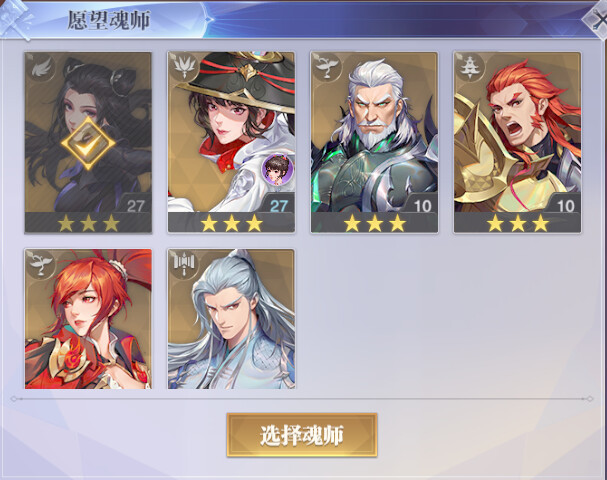Click the three-star rating under hat girl card
The height and width of the screenshot is (480, 607).
coord(231,223)
